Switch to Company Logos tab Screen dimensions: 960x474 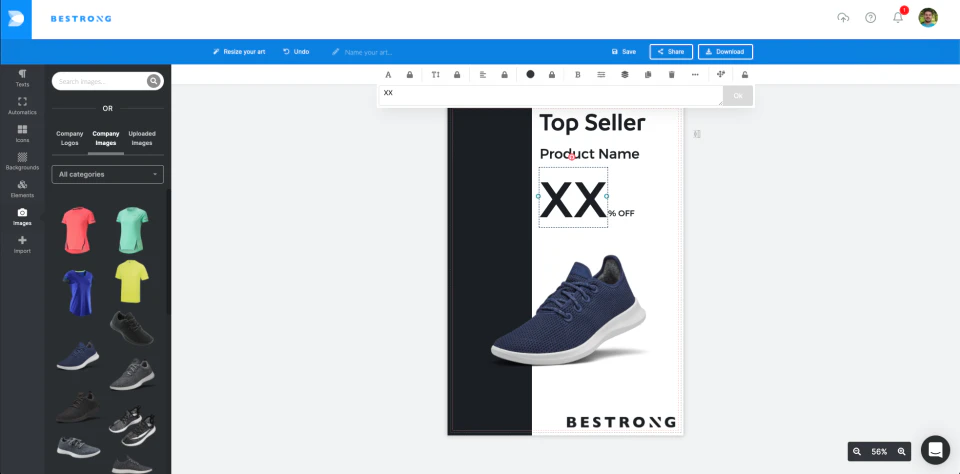[x=70, y=138]
